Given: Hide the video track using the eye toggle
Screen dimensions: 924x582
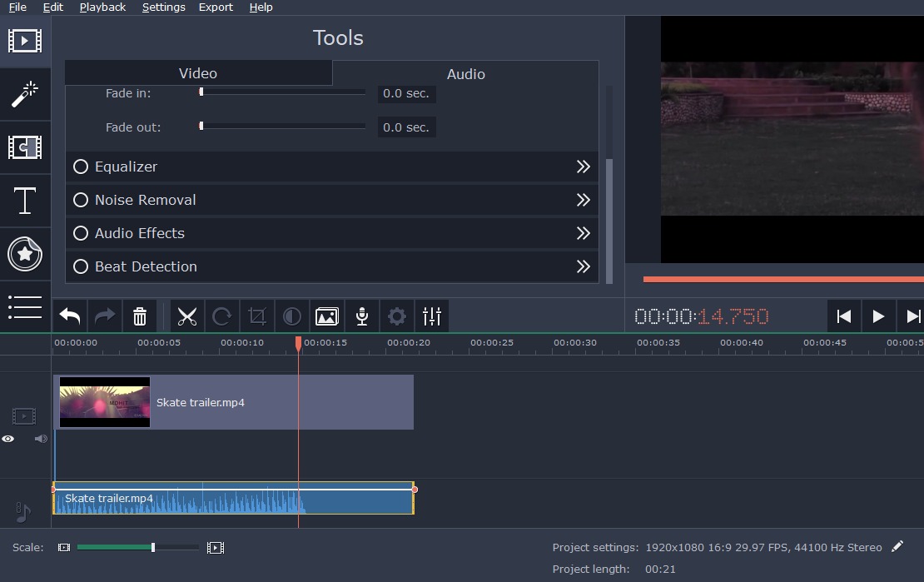Looking at the screenshot, I should pos(8,439).
